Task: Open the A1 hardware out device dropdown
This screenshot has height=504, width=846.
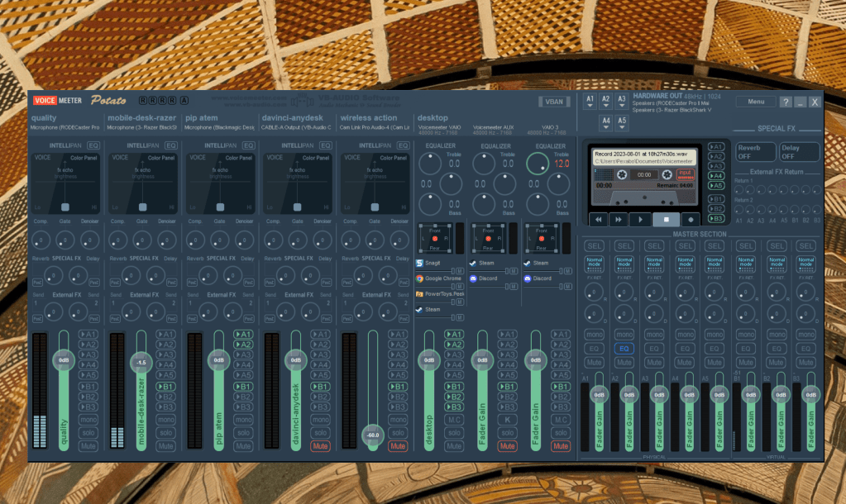Action: [590, 102]
